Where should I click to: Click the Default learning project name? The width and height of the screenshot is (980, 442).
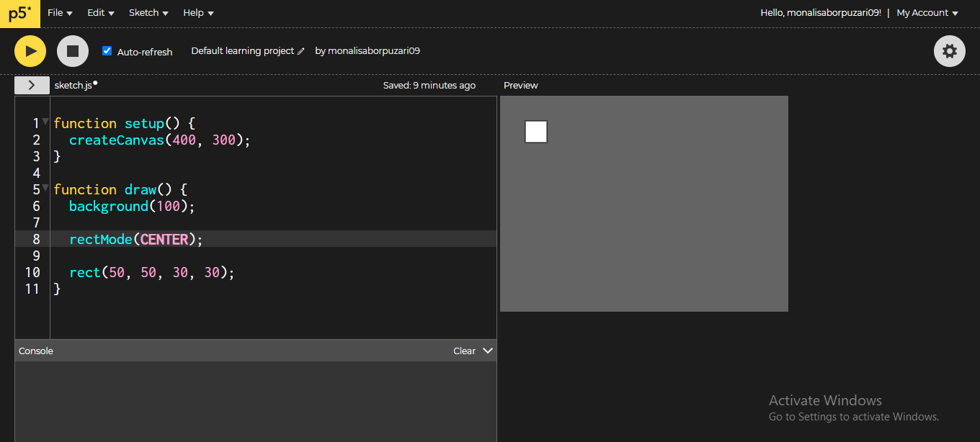[x=243, y=51]
